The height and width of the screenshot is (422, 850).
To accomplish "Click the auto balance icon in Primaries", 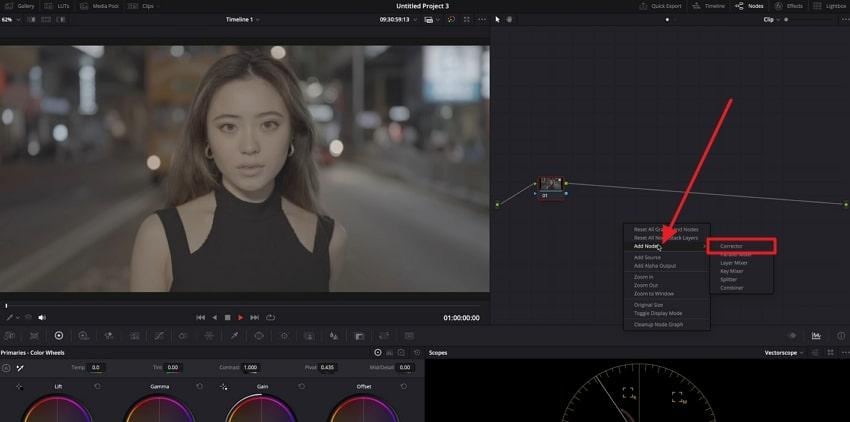I will tap(6, 367).
